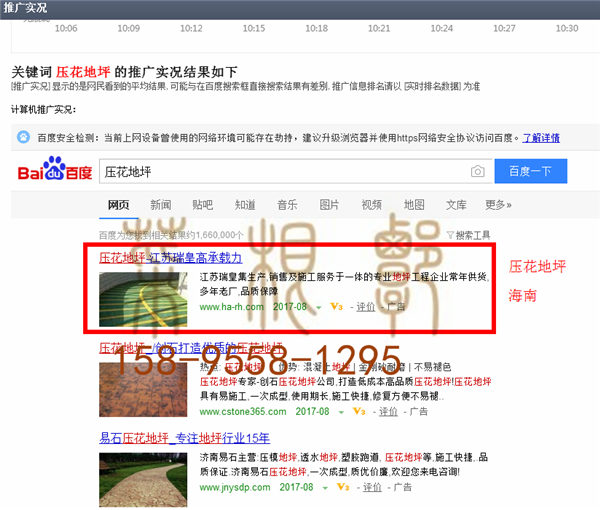
Task: Click V3 badge on www.cstone365.com result
Action: (x=359, y=411)
